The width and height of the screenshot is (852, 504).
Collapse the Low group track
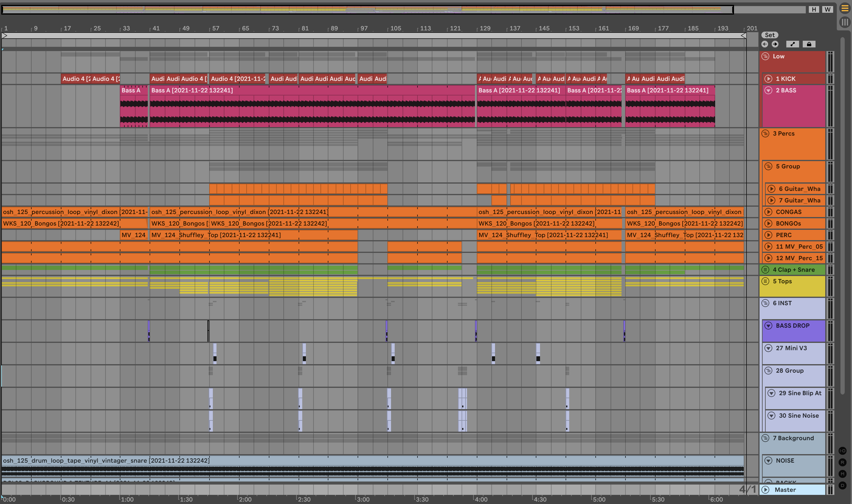(x=765, y=56)
